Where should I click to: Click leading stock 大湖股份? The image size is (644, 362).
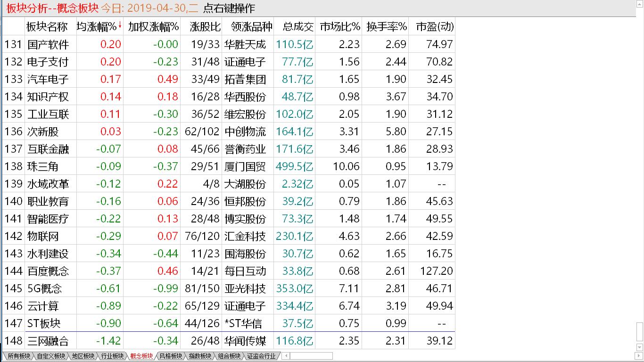[x=245, y=184]
